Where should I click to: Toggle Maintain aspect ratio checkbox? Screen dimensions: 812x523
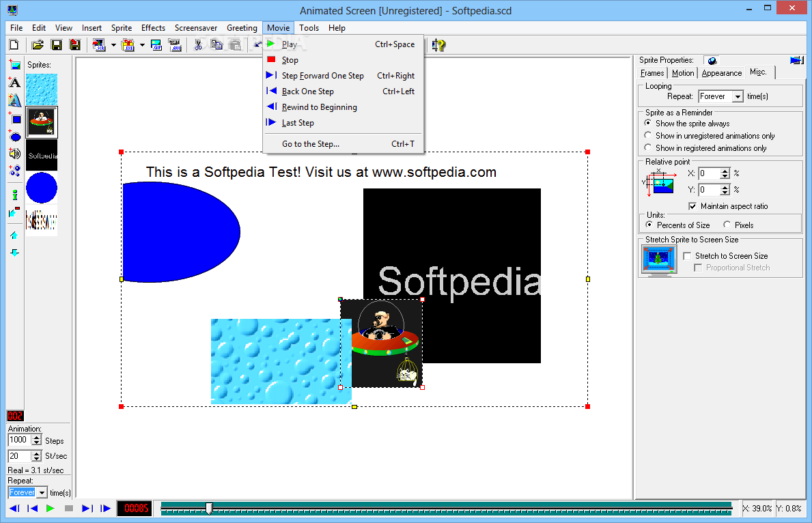click(692, 206)
